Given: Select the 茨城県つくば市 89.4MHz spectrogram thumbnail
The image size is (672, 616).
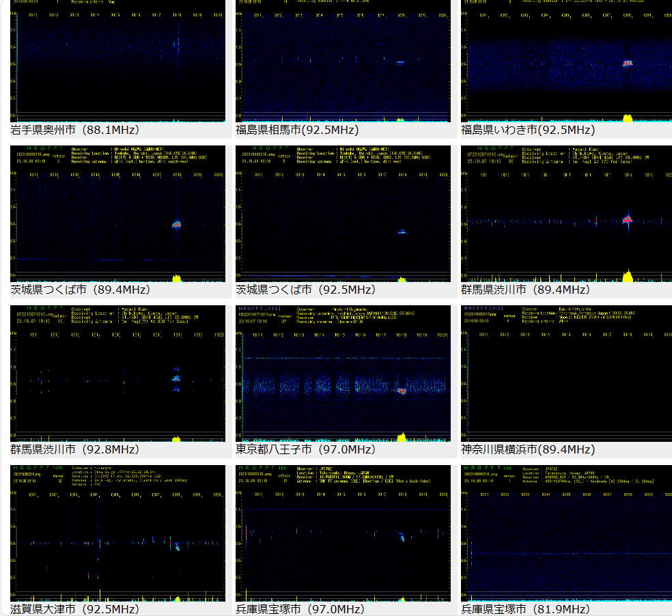Looking at the screenshot, I should [117, 214].
